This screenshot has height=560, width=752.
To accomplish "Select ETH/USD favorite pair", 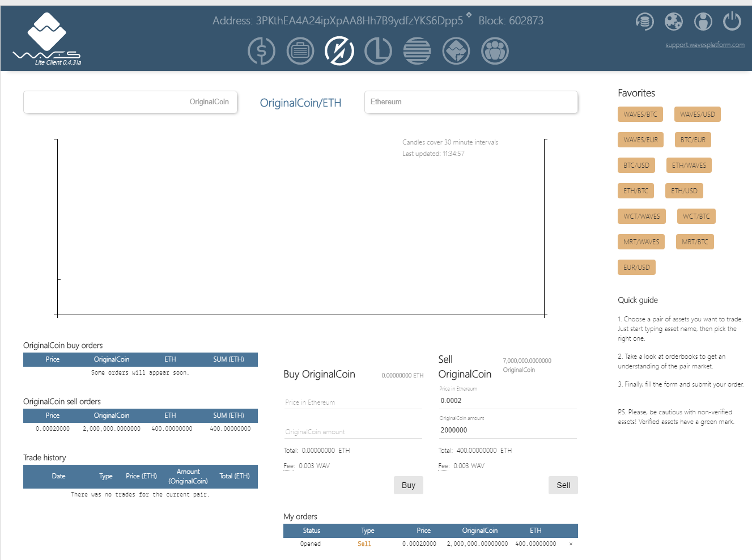I will [684, 191].
